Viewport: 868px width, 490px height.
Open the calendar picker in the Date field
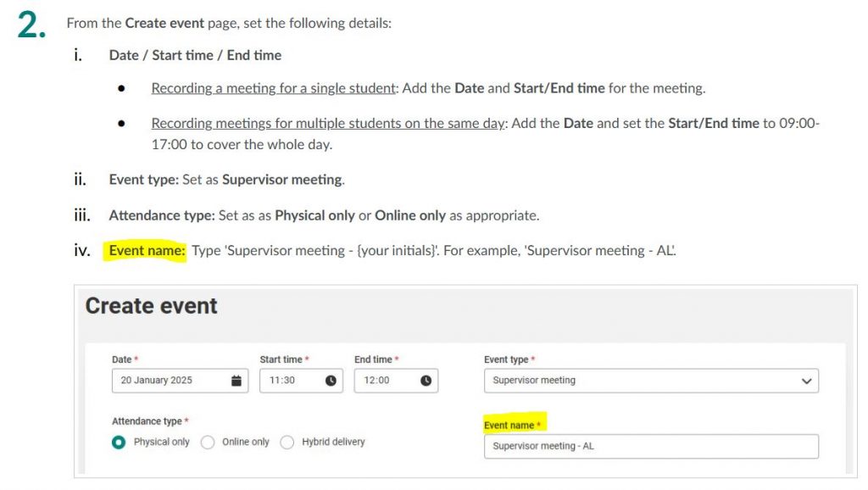point(237,381)
